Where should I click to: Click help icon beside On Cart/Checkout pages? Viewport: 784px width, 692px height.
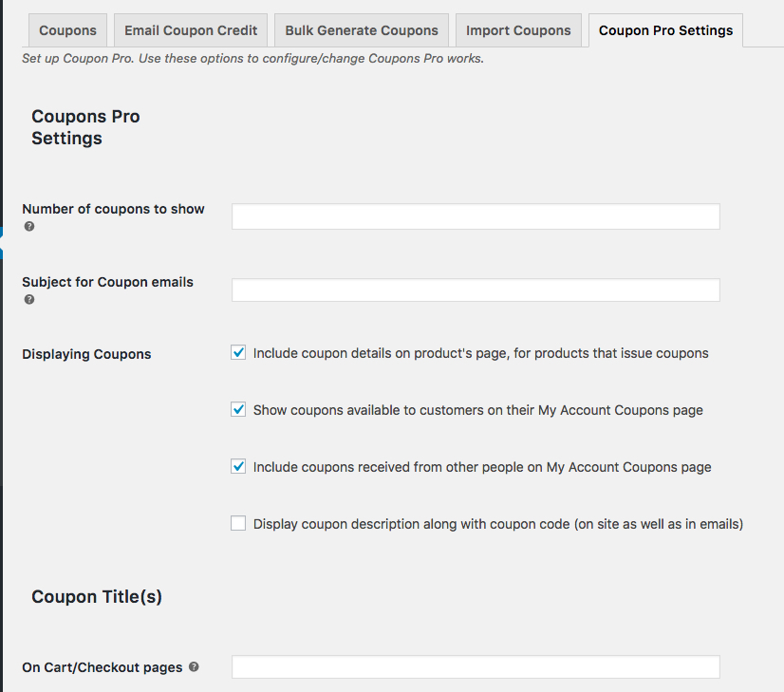click(x=194, y=667)
